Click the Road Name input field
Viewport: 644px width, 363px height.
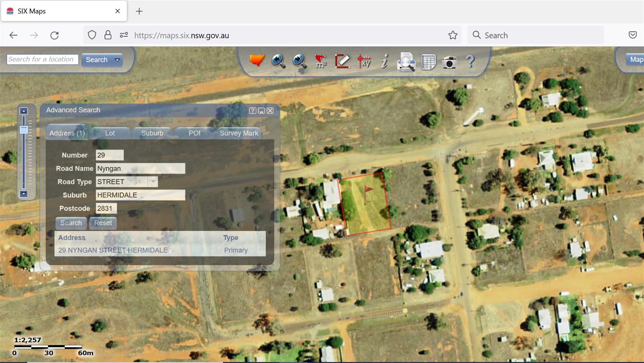[140, 169]
